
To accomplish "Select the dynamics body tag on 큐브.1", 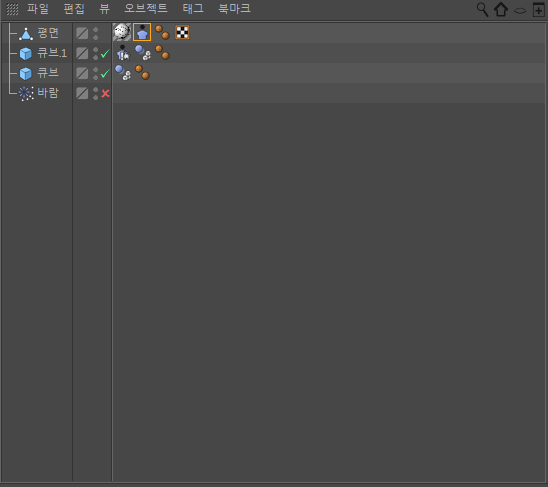I will point(143,52).
